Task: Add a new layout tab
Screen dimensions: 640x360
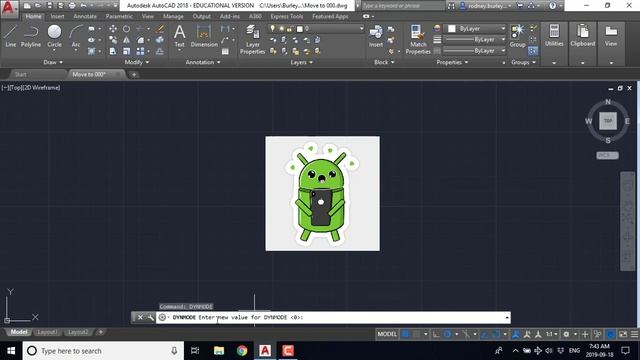Action: point(100,332)
